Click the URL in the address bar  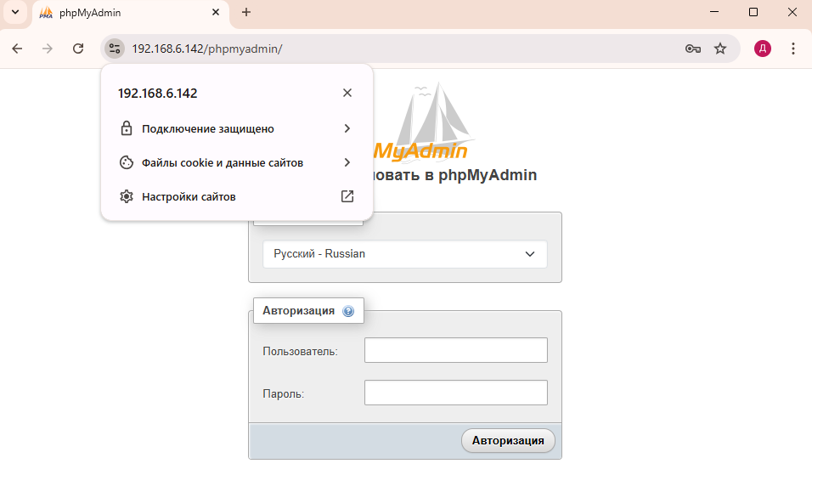click(207, 49)
